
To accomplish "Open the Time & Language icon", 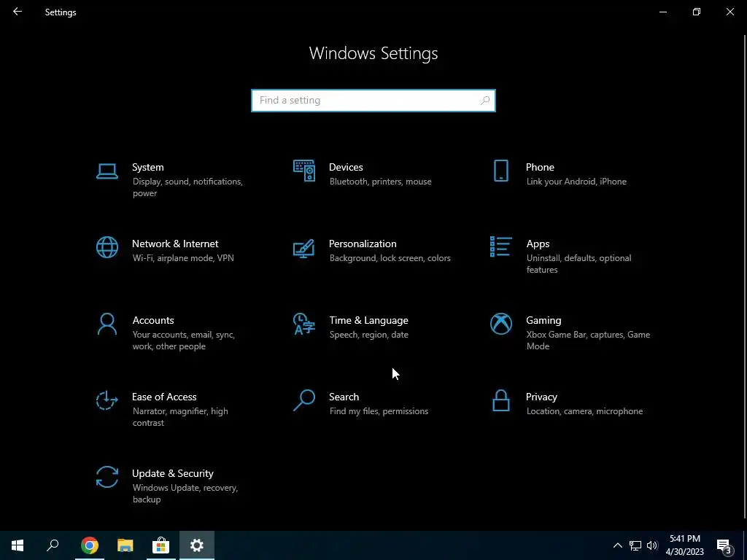I will pos(304,324).
